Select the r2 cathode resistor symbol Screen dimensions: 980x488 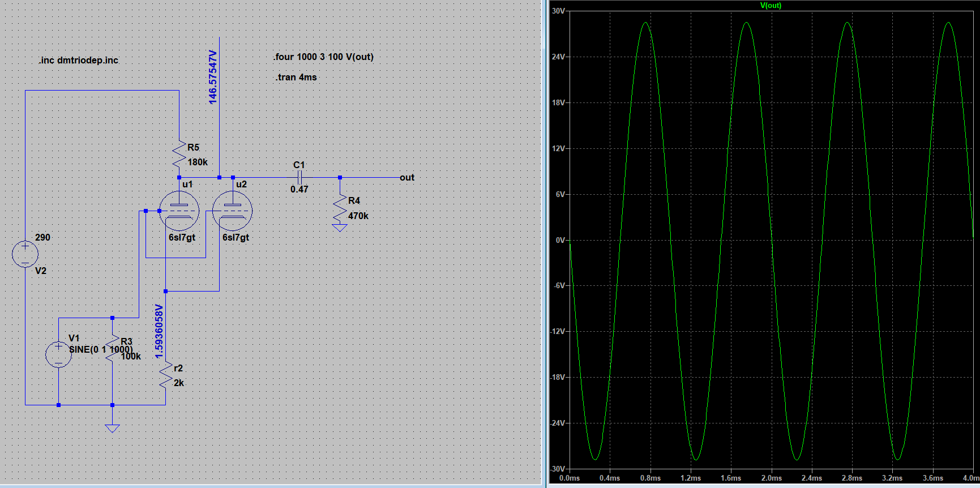pyautogui.click(x=165, y=375)
